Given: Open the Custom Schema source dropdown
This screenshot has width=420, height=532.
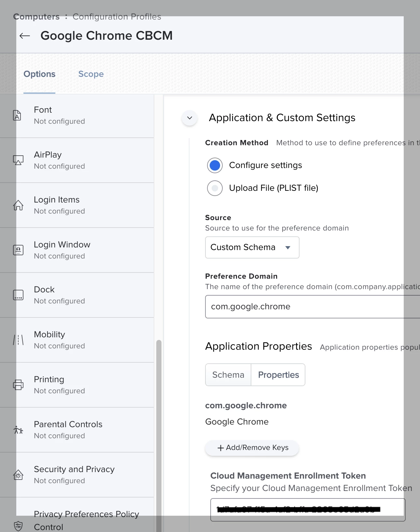Looking at the screenshot, I should tap(252, 247).
